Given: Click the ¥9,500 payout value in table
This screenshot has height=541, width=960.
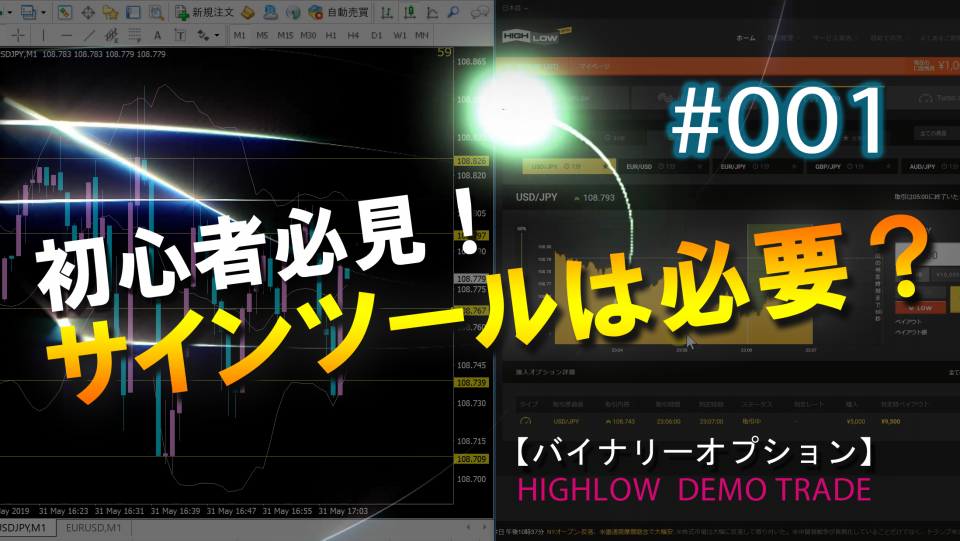Looking at the screenshot, I should point(890,422).
